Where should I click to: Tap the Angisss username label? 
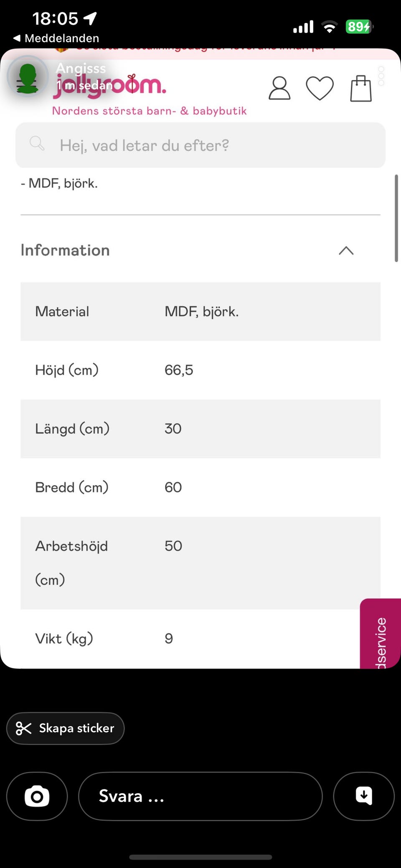(x=81, y=68)
